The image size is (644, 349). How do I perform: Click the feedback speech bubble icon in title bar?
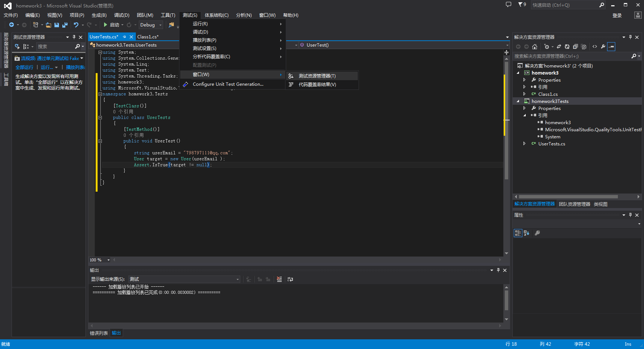[508, 5]
